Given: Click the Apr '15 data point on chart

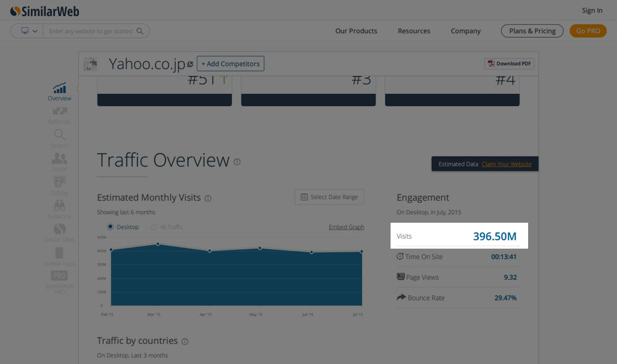Looking at the screenshot, I should tap(210, 250).
